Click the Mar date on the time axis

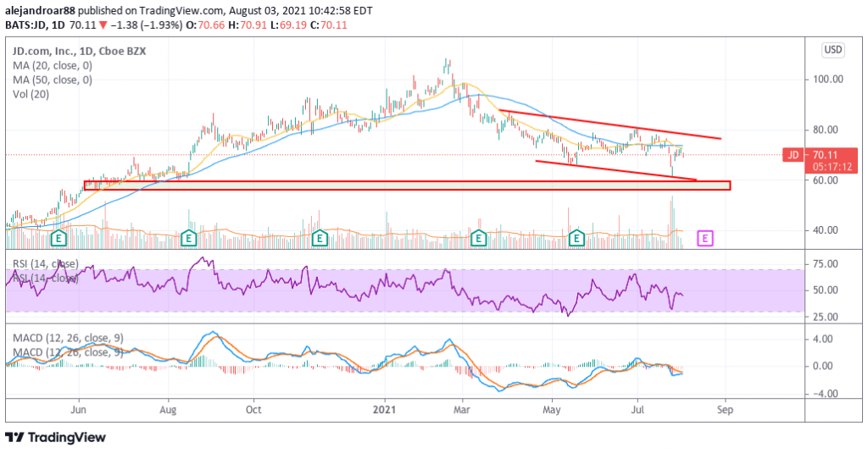pos(461,410)
